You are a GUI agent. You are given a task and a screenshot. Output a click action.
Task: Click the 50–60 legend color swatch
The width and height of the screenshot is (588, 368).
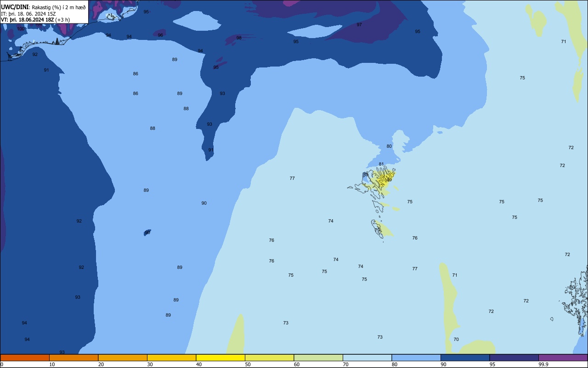point(269,357)
